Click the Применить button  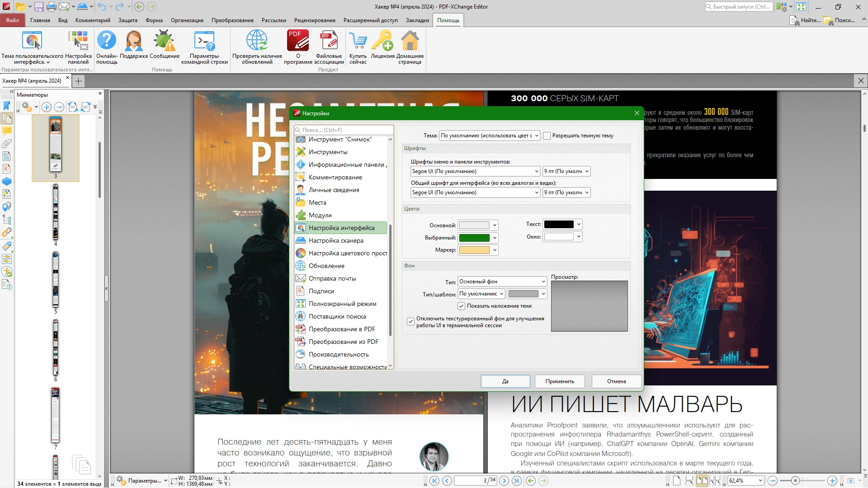click(559, 381)
